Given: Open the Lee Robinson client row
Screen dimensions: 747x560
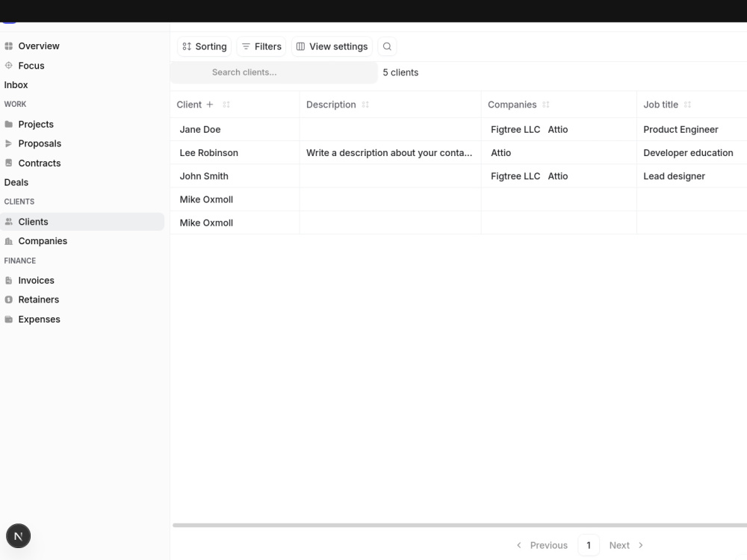Looking at the screenshot, I should click(208, 153).
